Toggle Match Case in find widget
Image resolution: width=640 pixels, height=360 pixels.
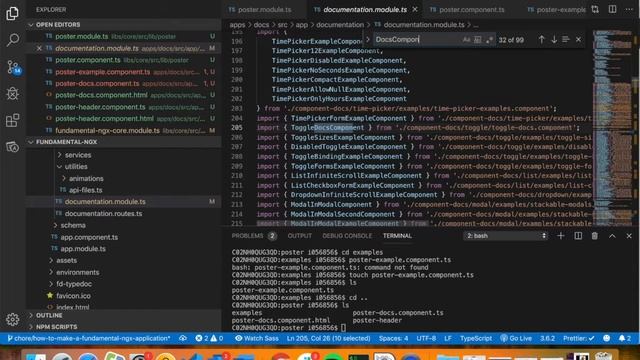[466, 40]
